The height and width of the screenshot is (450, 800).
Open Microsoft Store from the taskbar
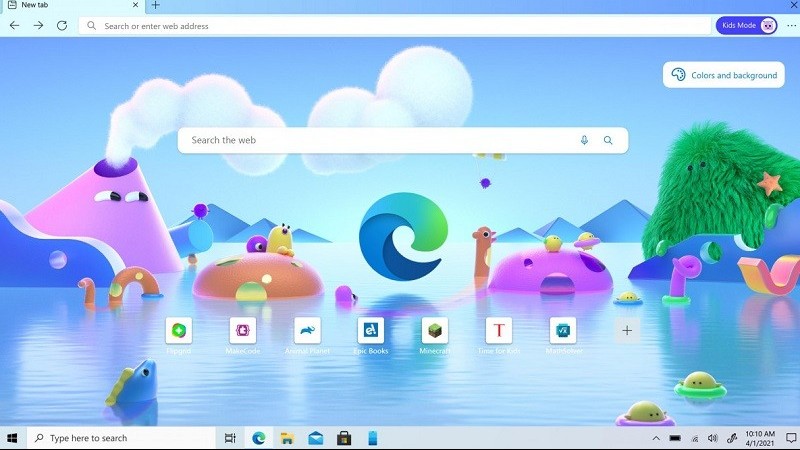[x=344, y=438]
